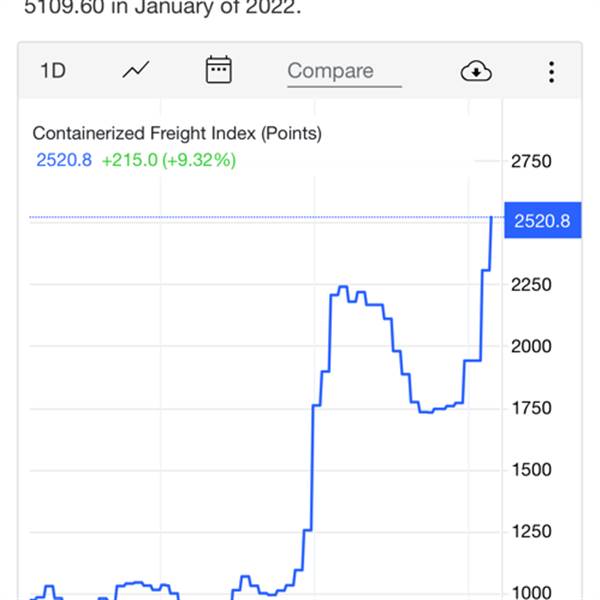
Task: Click the 2000 axis label
Action: pyautogui.click(x=531, y=347)
